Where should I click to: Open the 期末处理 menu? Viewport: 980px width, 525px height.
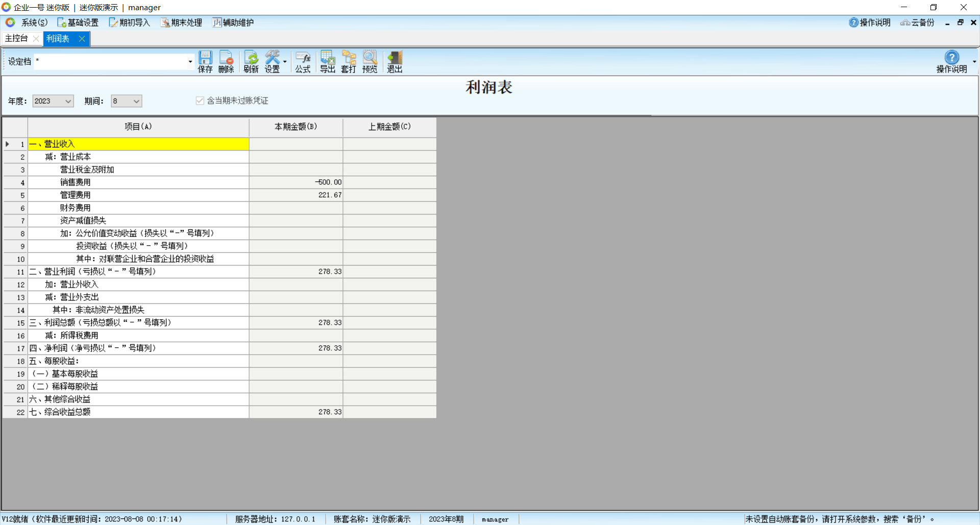tap(181, 22)
